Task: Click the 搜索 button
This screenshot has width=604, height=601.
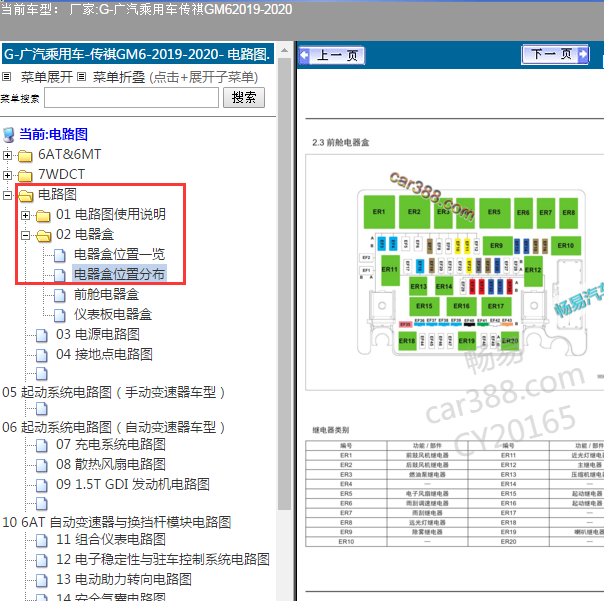Action: (244, 97)
